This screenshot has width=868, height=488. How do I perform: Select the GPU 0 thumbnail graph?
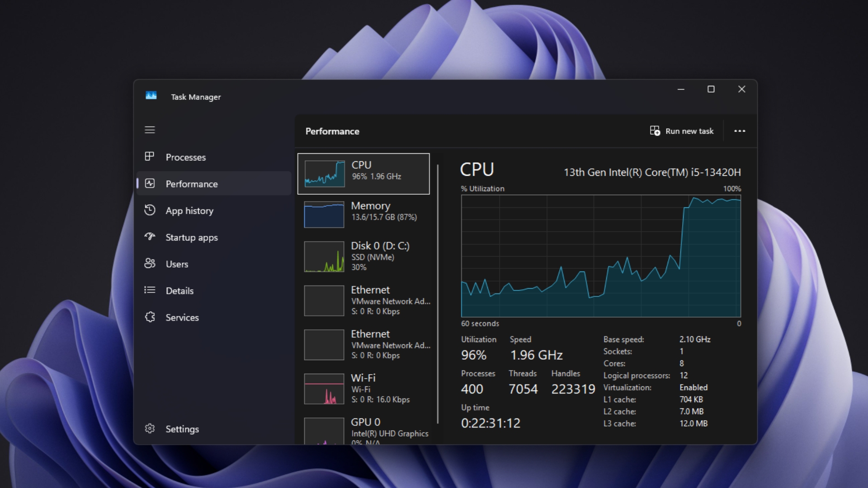324,431
